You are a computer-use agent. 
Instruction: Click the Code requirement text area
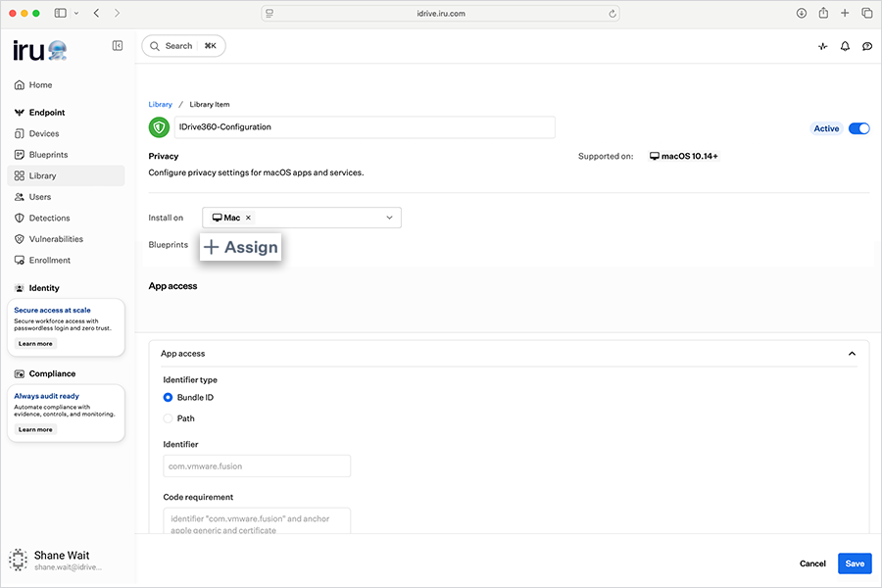[x=257, y=520]
